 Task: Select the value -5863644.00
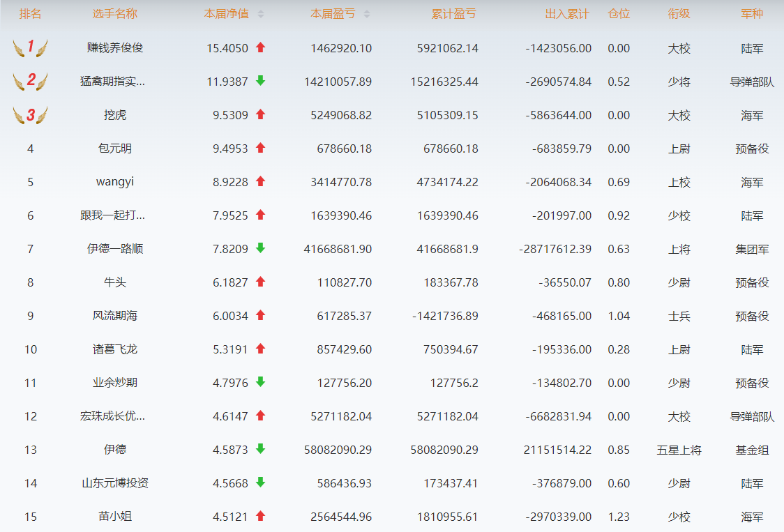click(x=559, y=116)
